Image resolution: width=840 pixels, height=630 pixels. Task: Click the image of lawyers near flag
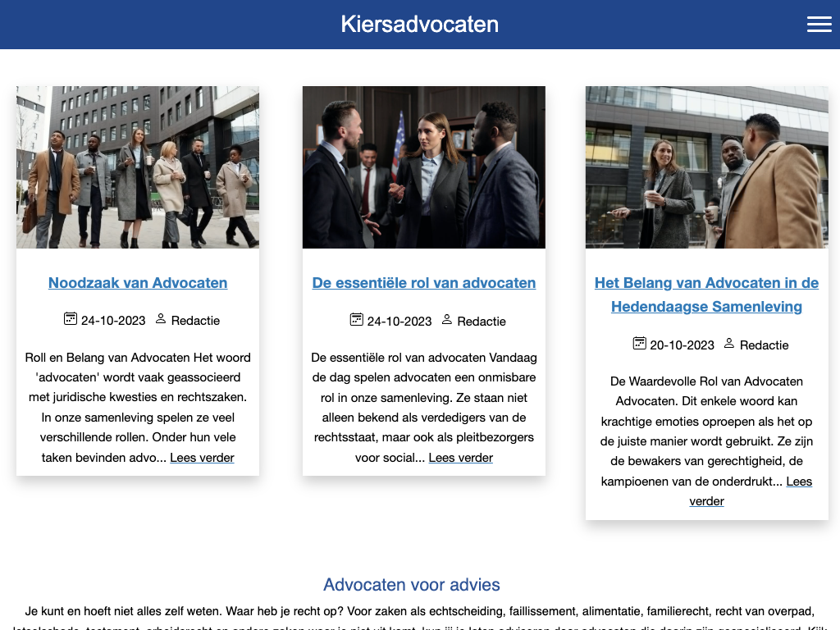click(x=424, y=167)
